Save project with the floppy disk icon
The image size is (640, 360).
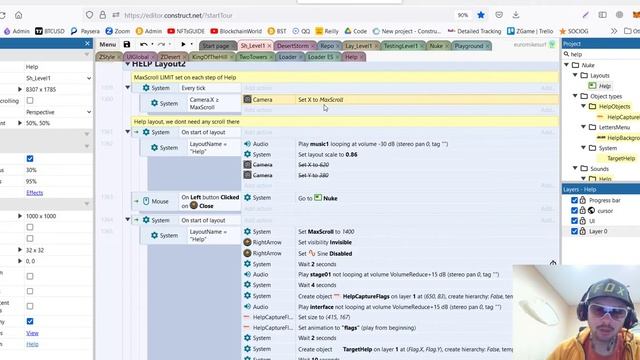pos(127,44)
